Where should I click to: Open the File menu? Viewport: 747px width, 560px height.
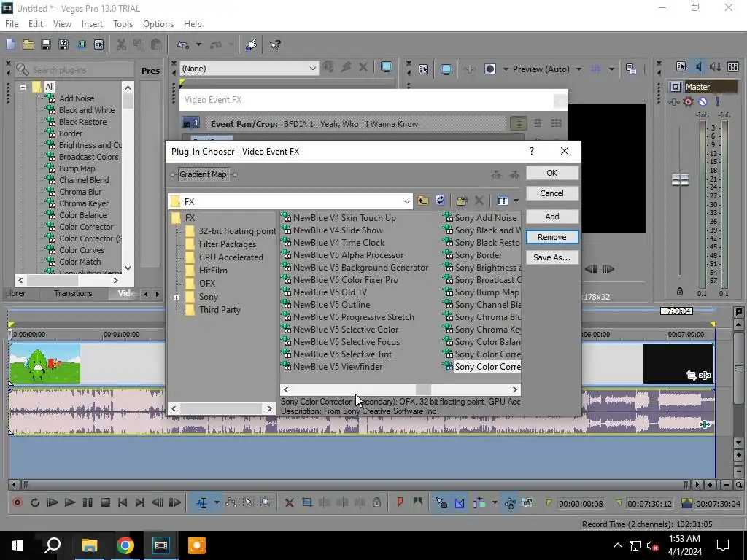(x=12, y=24)
